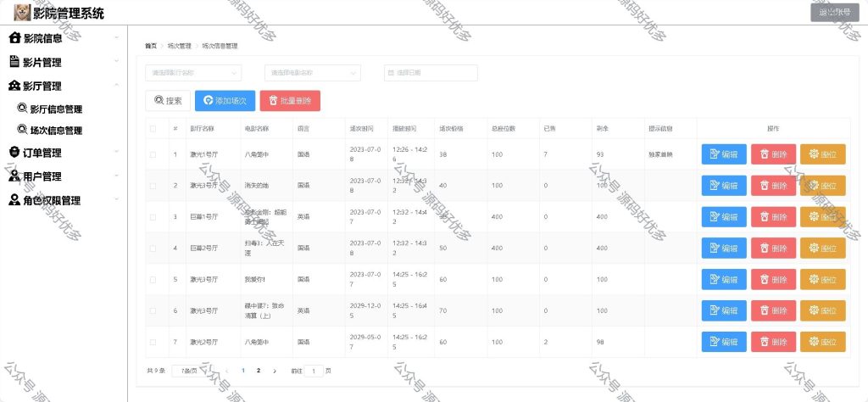Delete the 巨幕1号厅 session
This screenshot has width=868, height=402.
773,217
